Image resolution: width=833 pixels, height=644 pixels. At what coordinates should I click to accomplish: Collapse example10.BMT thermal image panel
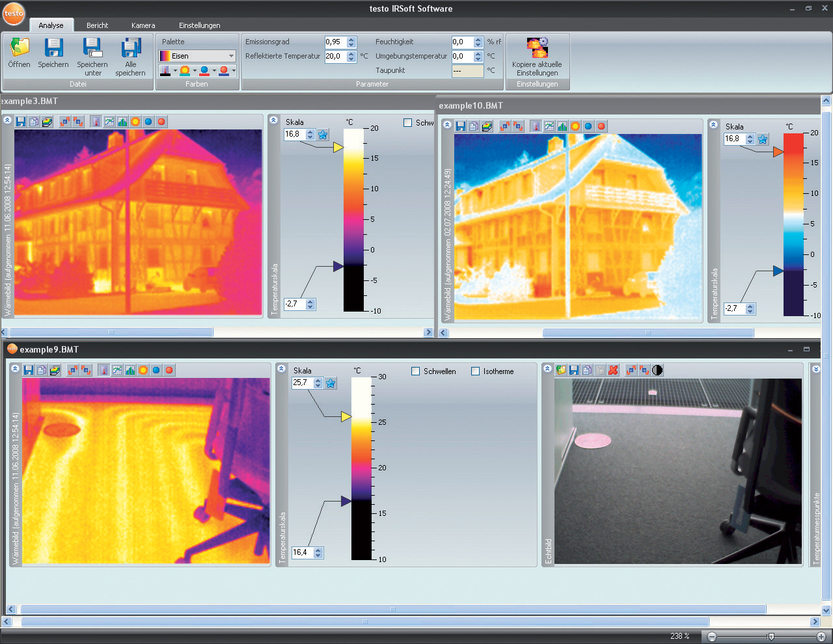coord(446,125)
